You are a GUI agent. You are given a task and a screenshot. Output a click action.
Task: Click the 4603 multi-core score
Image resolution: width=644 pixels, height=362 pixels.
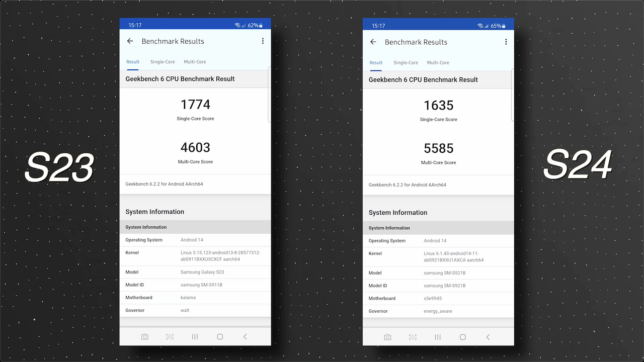[x=195, y=147]
